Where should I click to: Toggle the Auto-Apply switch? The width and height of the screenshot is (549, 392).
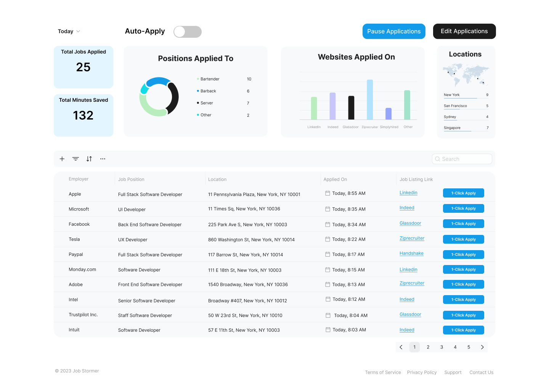(x=187, y=32)
